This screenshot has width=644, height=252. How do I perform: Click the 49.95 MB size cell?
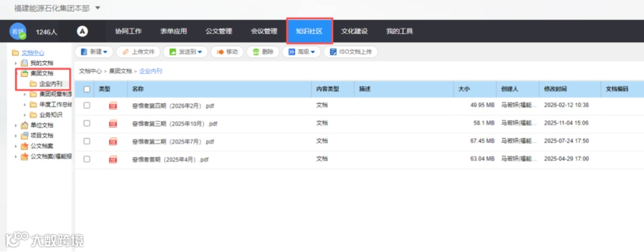(x=482, y=105)
